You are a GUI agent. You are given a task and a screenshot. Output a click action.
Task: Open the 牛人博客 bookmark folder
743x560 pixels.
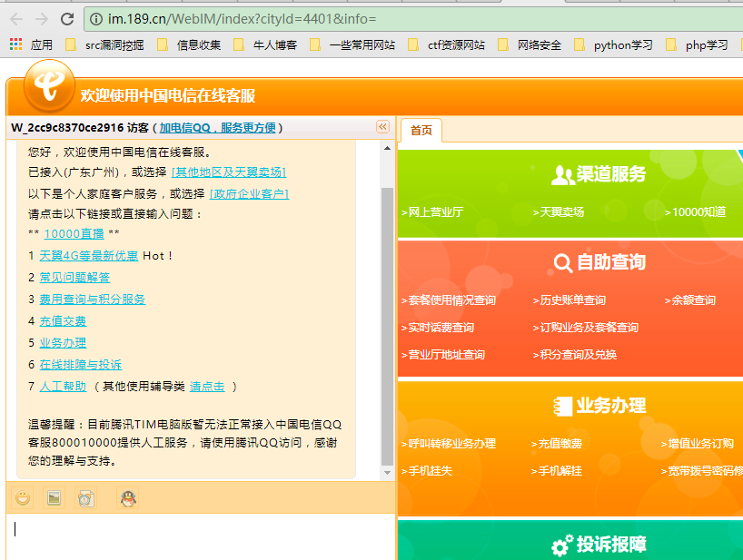[x=265, y=45]
